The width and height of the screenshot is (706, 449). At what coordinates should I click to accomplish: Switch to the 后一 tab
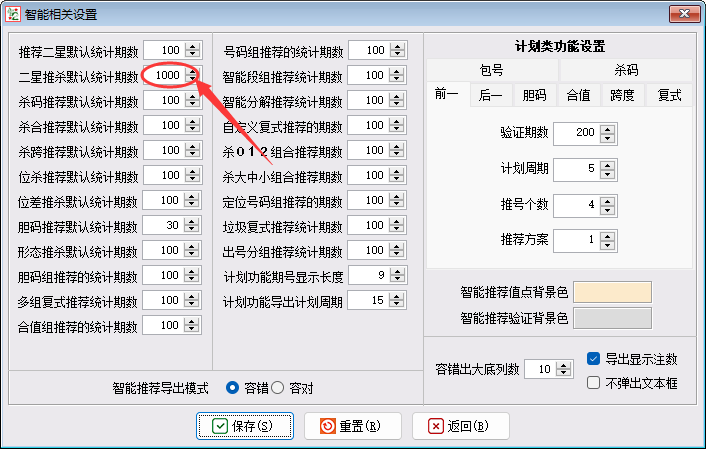490,96
